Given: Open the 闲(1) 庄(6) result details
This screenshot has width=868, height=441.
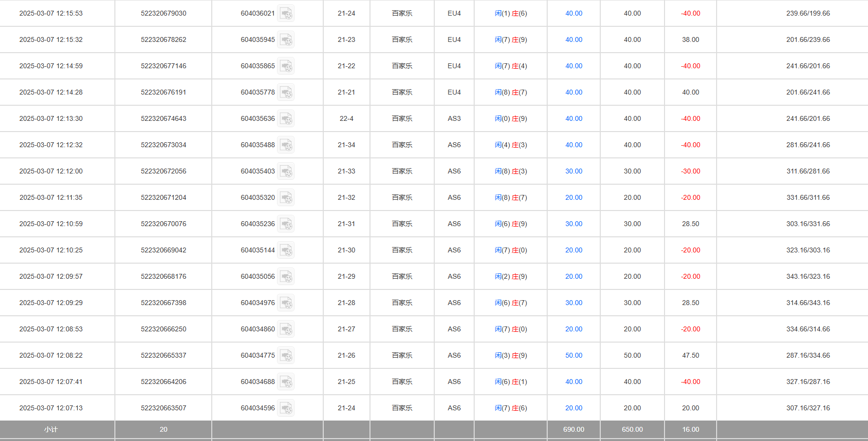Looking at the screenshot, I should 511,14.
